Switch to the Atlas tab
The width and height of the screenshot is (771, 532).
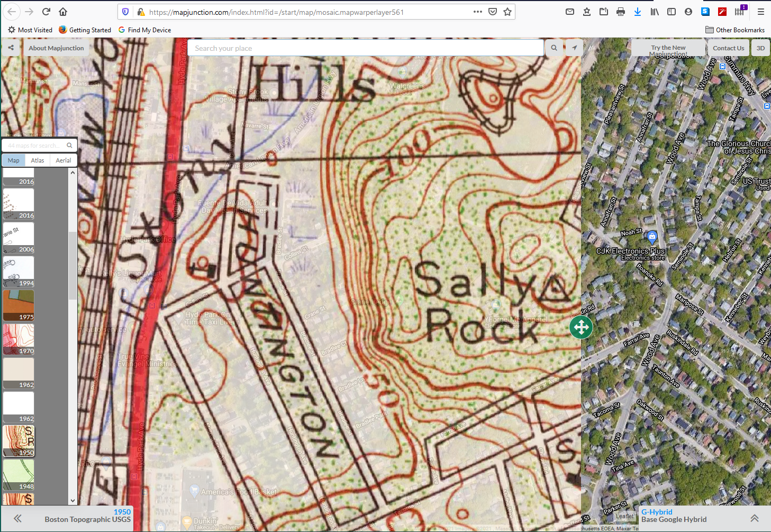(37, 160)
